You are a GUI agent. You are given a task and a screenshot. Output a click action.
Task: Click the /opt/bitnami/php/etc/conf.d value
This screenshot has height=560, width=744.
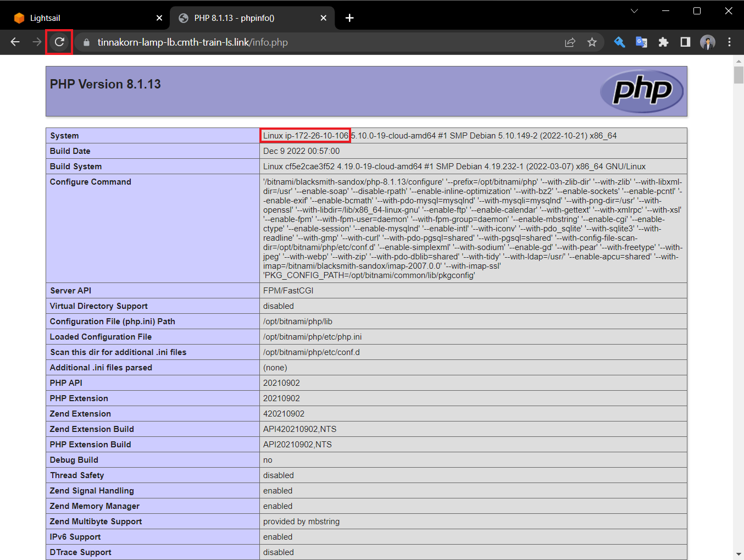312,352
